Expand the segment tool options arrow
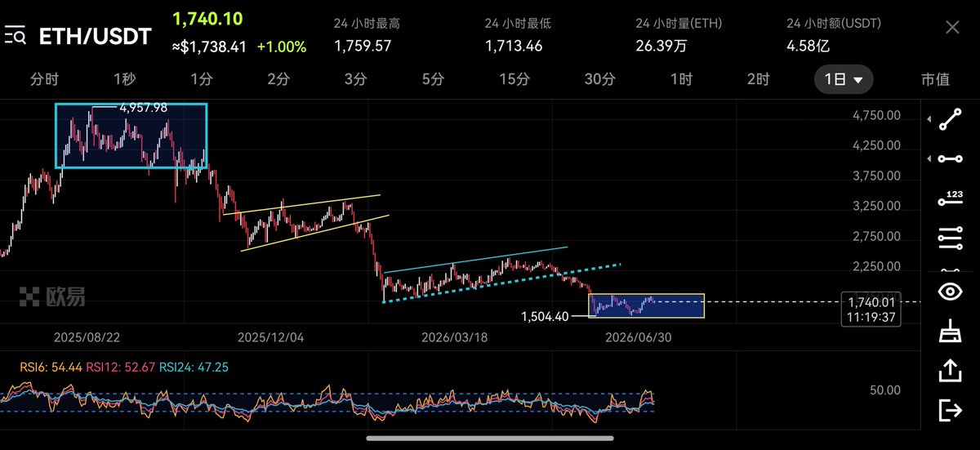The height and width of the screenshot is (450, 980). pyautogui.click(x=930, y=158)
